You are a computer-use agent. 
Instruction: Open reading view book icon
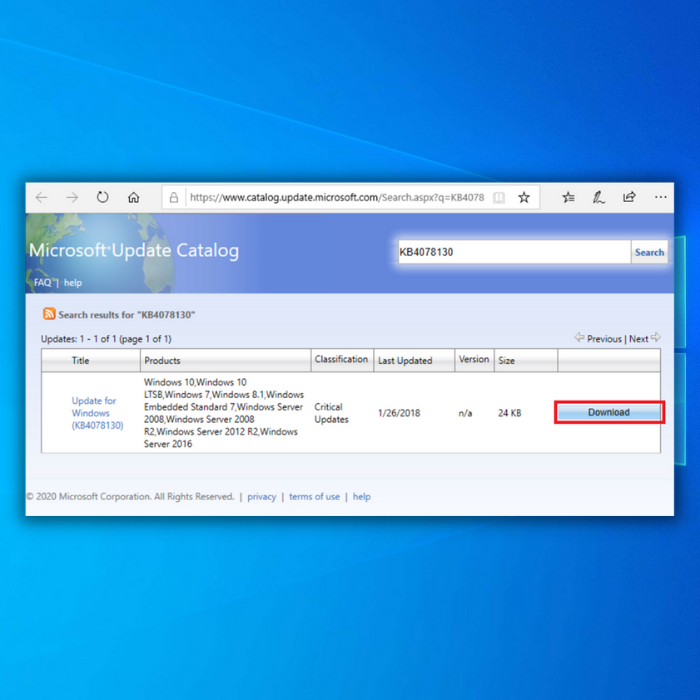(x=499, y=197)
